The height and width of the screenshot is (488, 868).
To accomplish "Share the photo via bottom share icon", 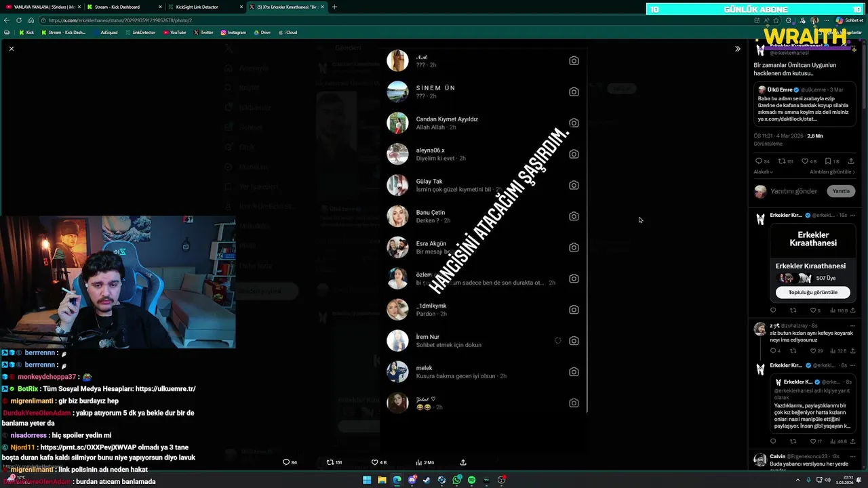I will point(463,462).
